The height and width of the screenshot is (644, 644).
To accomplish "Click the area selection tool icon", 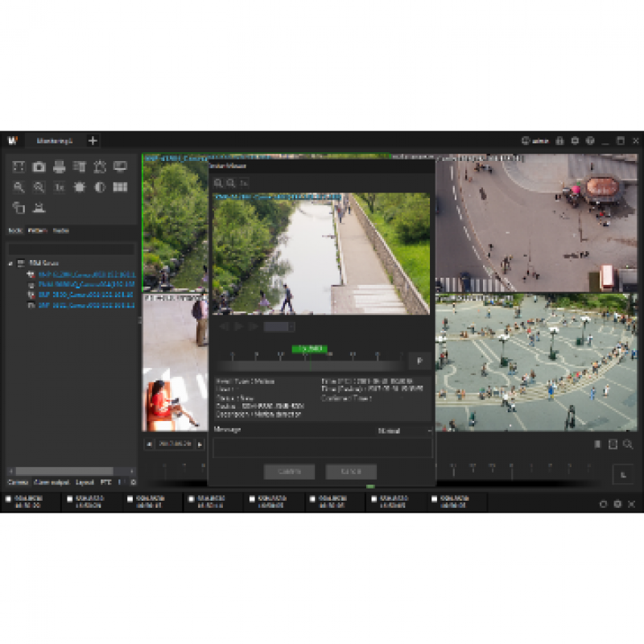I will [19, 167].
